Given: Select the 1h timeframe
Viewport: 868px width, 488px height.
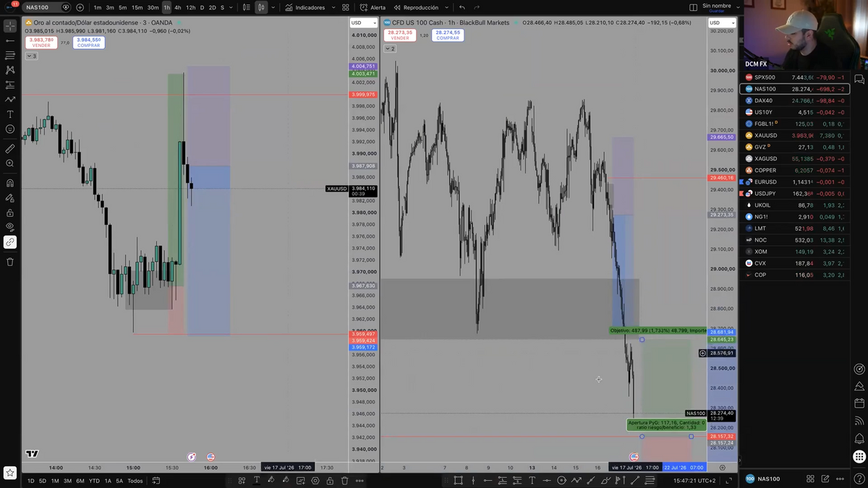Looking at the screenshot, I should tap(166, 7).
